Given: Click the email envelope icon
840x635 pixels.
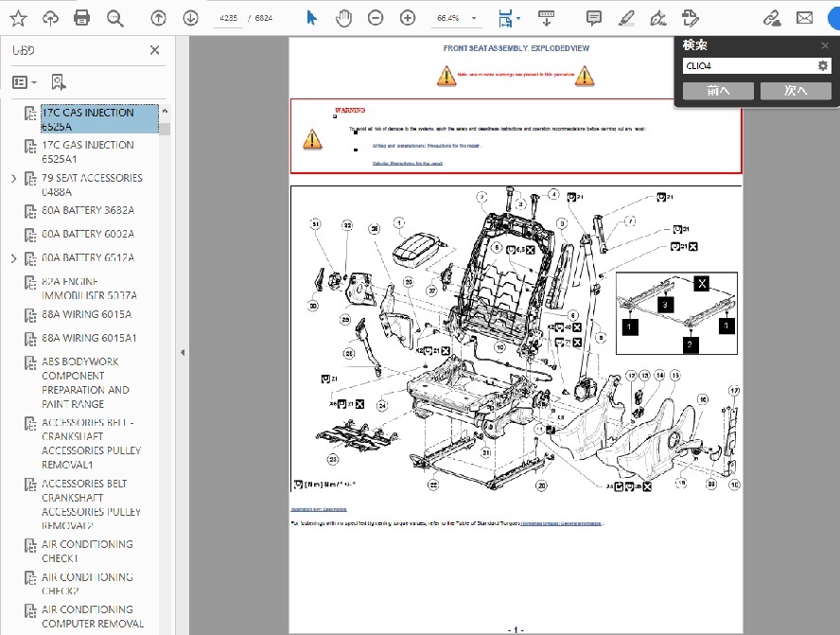Looking at the screenshot, I should point(804,18).
